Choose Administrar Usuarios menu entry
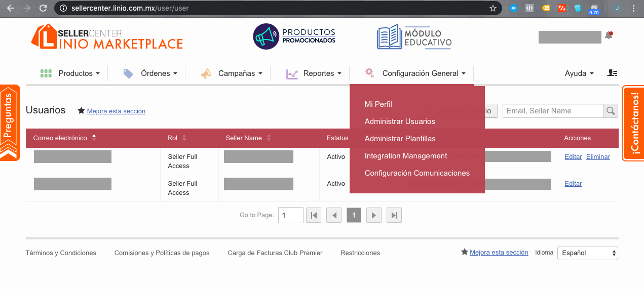The width and height of the screenshot is (644, 289). pyautogui.click(x=400, y=121)
